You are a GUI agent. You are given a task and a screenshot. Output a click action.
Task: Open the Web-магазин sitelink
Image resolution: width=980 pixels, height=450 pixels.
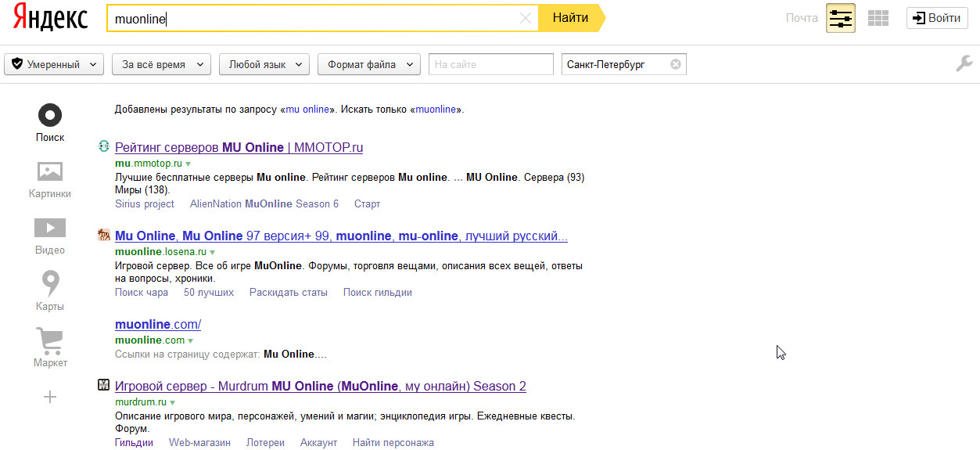pos(199,442)
